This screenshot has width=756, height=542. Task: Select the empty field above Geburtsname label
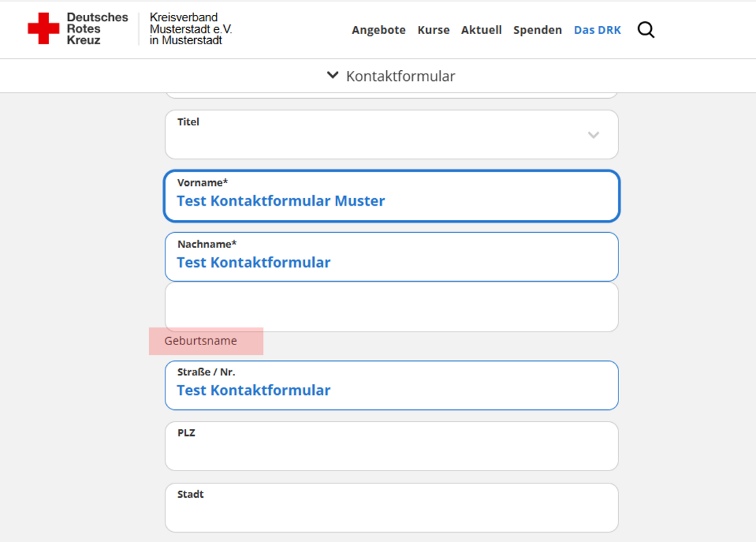coord(392,307)
